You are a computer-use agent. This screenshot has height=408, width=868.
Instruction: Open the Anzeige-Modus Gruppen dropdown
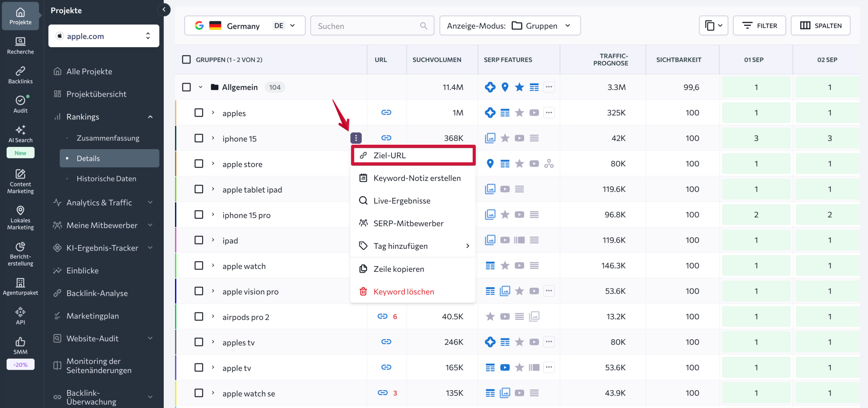tap(510, 26)
